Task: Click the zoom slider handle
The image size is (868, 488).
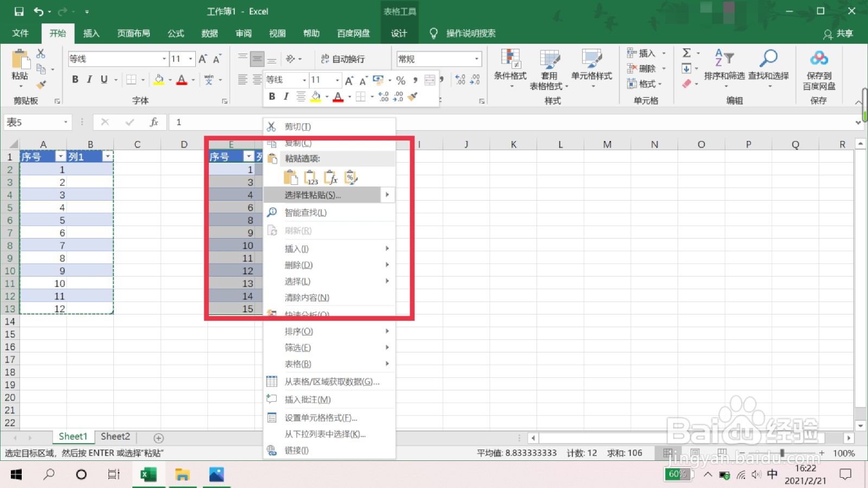Action: (782, 453)
